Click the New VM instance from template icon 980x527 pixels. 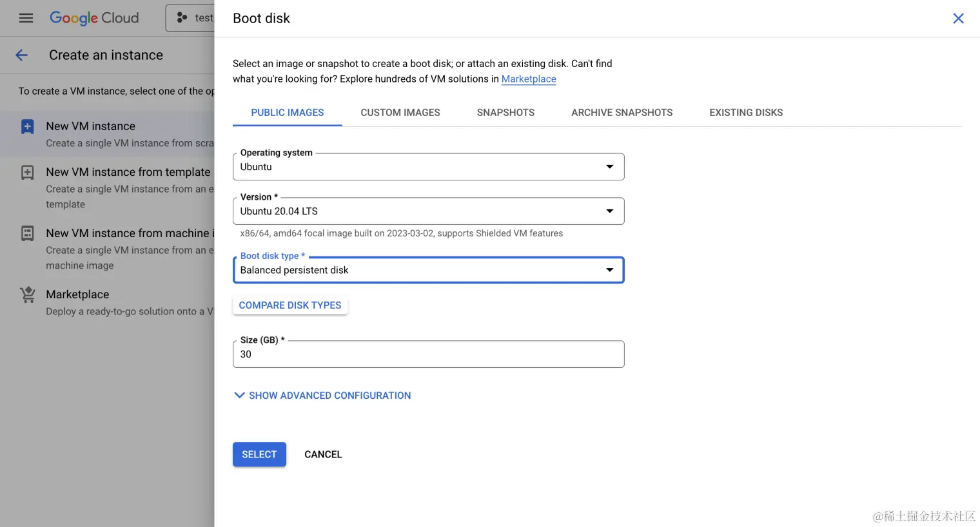pos(28,172)
